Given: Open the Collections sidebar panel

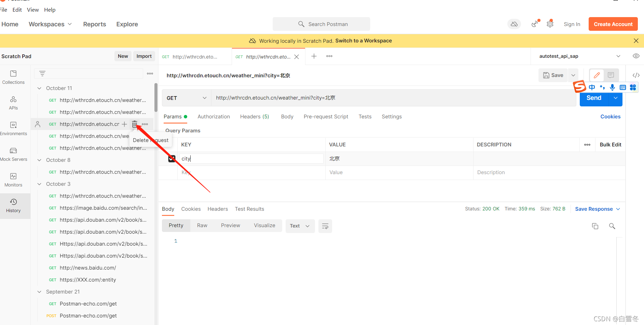Looking at the screenshot, I should click(x=13, y=77).
